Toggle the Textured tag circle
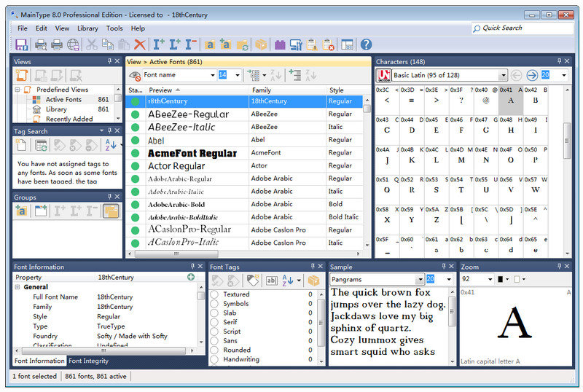583x392 pixels. click(214, 294)
